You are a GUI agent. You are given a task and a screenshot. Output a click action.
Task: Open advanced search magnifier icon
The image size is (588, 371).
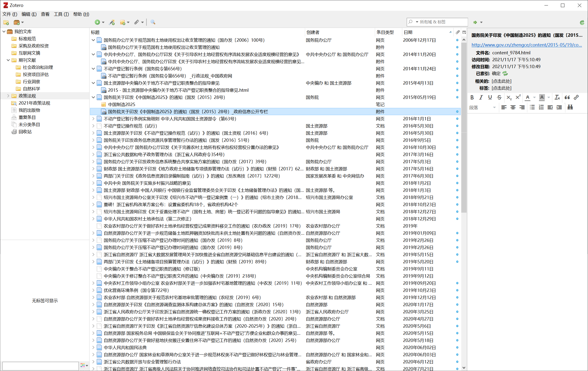click(x=153, y=22)
